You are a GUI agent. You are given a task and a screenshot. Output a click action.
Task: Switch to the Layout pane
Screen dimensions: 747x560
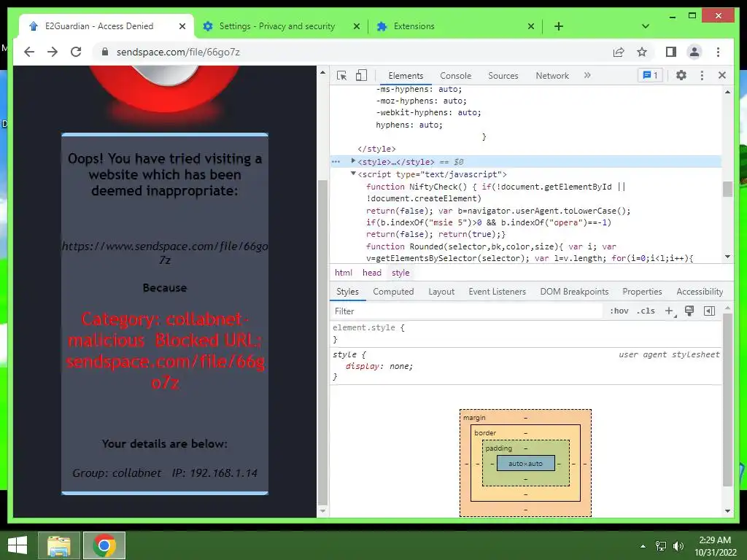click(441, 292)
